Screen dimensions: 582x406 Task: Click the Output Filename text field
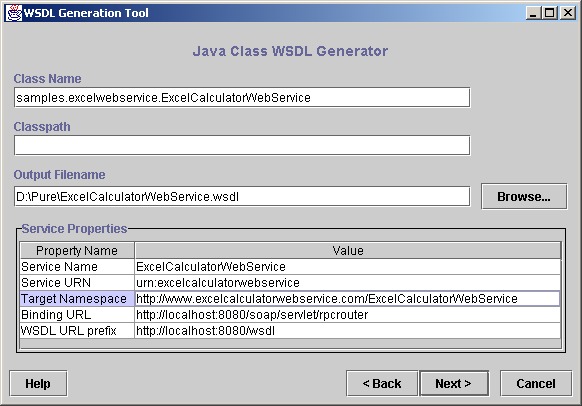(242, 196)
